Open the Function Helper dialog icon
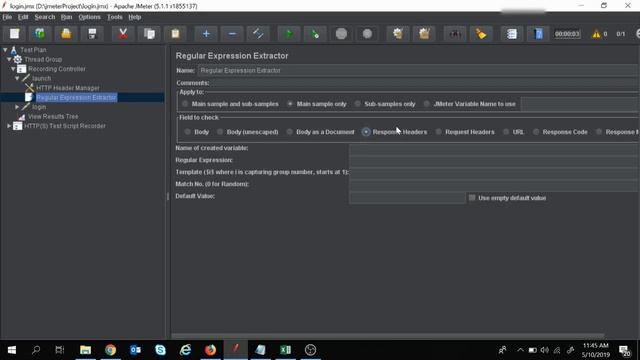 tap(511, 34)
